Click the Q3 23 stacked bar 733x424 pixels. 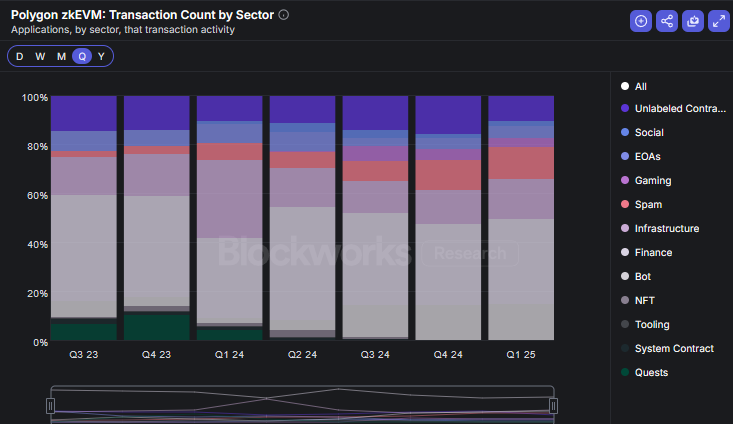click(84, 218)
